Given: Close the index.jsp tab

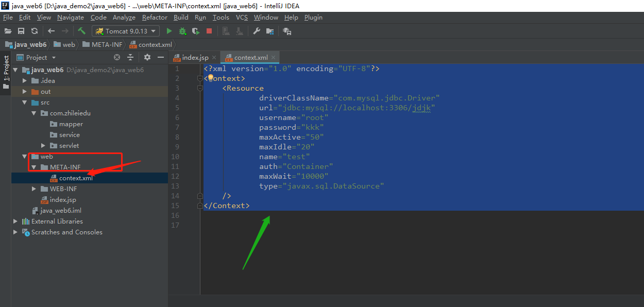Looking at the screenshot, I should 215,58.
